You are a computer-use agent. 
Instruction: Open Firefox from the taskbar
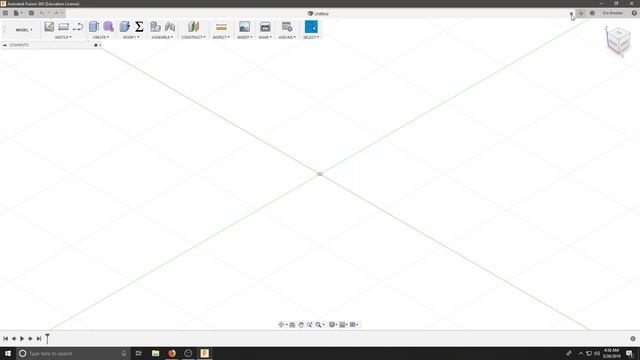click(x=172, y=353)
